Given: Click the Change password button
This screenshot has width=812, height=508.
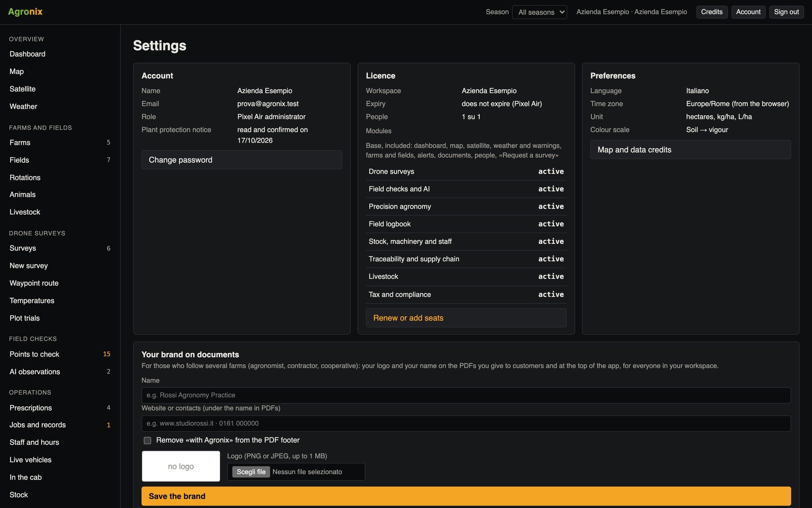Looking at the screenshot, I should [x=241, y=160].
